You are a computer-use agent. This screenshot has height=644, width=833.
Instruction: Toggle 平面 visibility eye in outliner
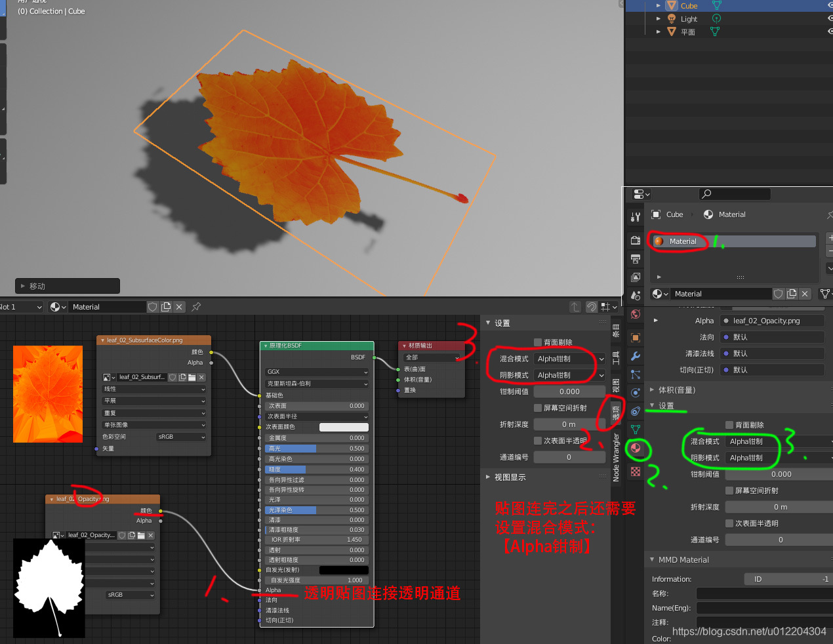tap(830, 31)
